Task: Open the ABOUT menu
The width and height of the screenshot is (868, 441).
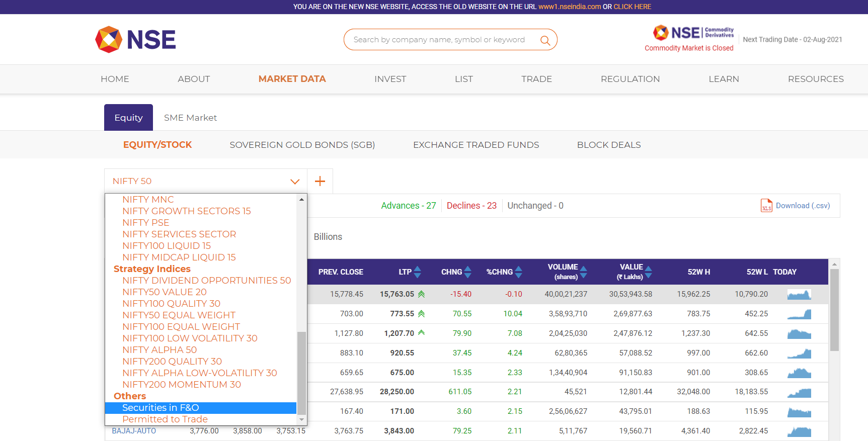Action: click(x=194, y=79)
